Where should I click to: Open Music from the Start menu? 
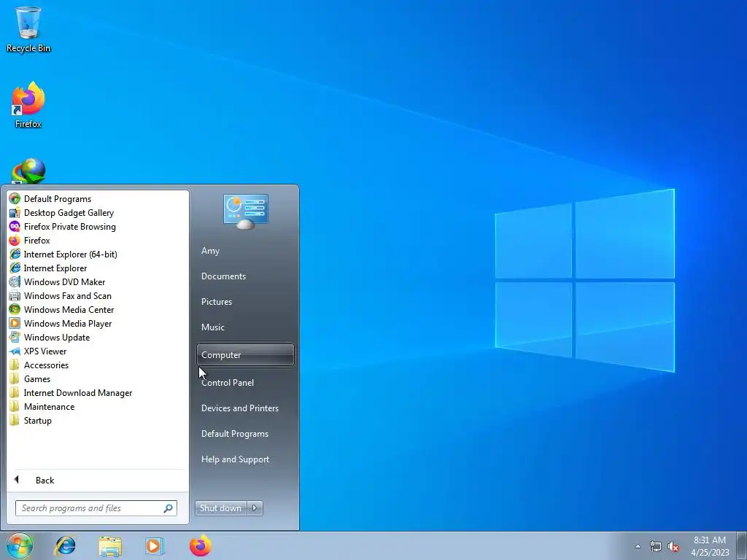click(213, 327)
